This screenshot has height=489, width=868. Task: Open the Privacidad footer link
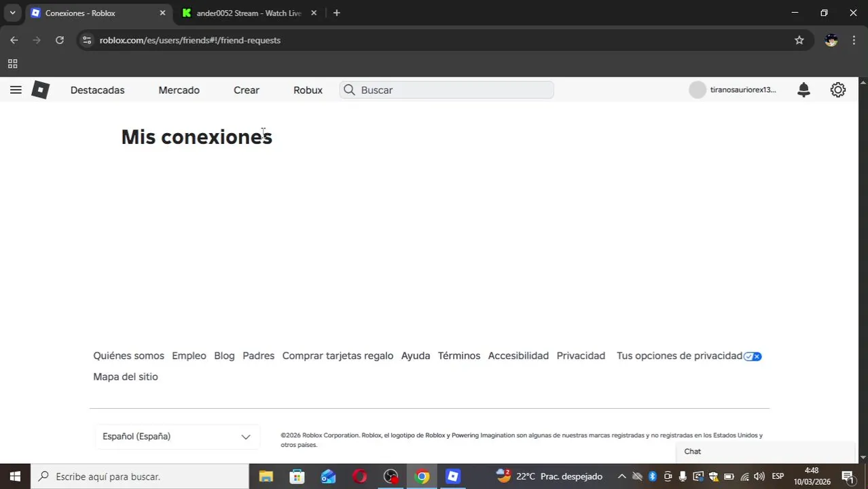(581, 356)
